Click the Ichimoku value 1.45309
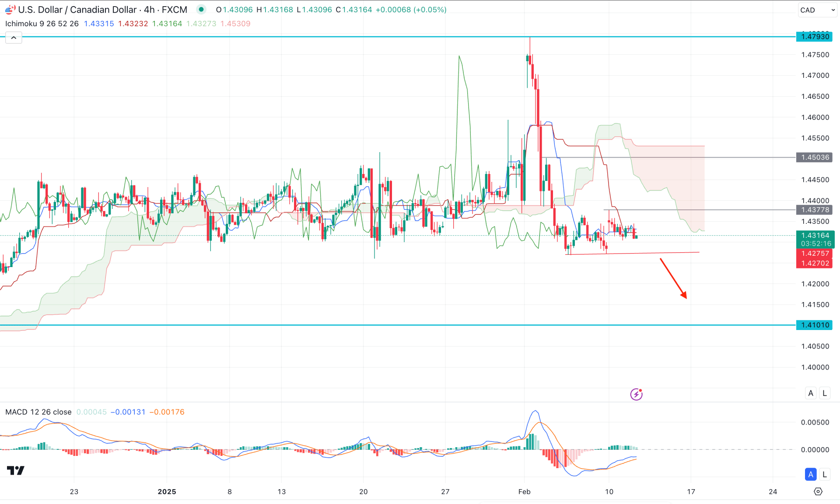Image resolution: width=840 pixels, height=504 pixels. (235, 24)
